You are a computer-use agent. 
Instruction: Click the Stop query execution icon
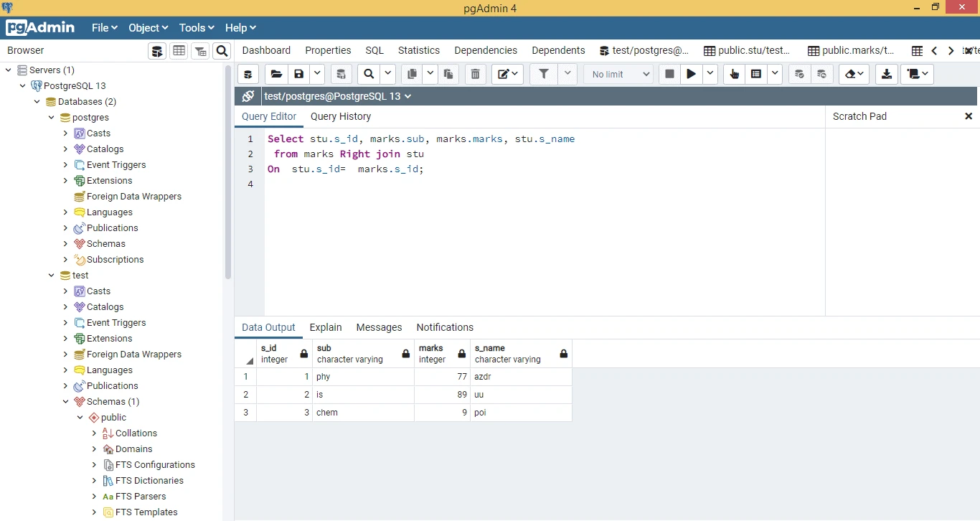669,74
